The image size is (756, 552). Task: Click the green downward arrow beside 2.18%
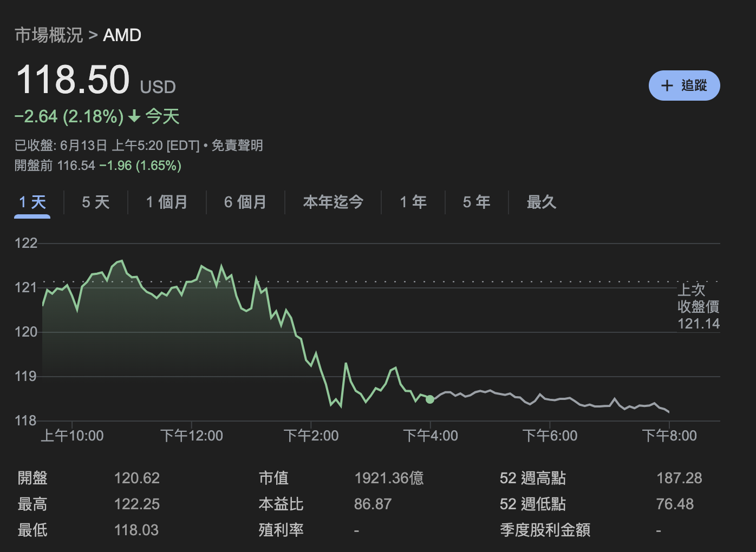pyautogui.click(x=133, y=116)
